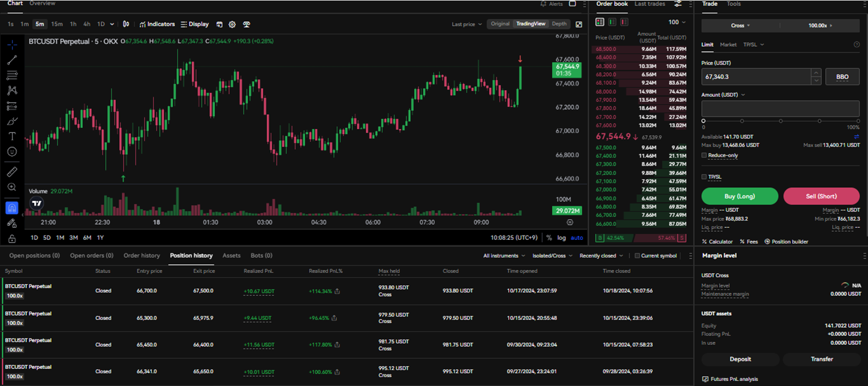Open the chart settings gear
The width and height of the screenshot is (868, 386).
232,24
